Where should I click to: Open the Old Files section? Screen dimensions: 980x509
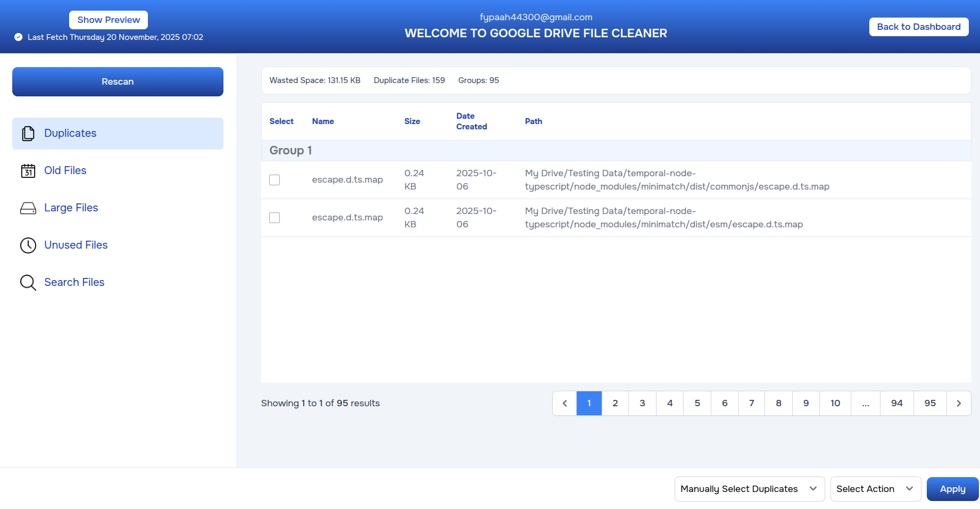point(65,170)
